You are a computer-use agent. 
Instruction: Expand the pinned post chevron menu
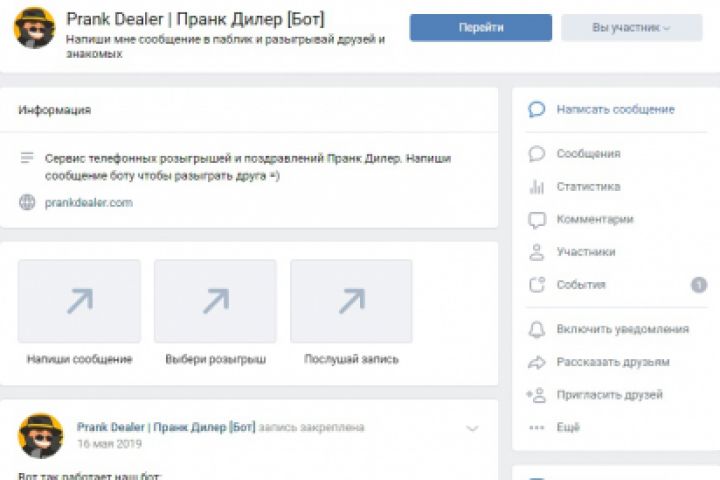[x=472, y=429]
